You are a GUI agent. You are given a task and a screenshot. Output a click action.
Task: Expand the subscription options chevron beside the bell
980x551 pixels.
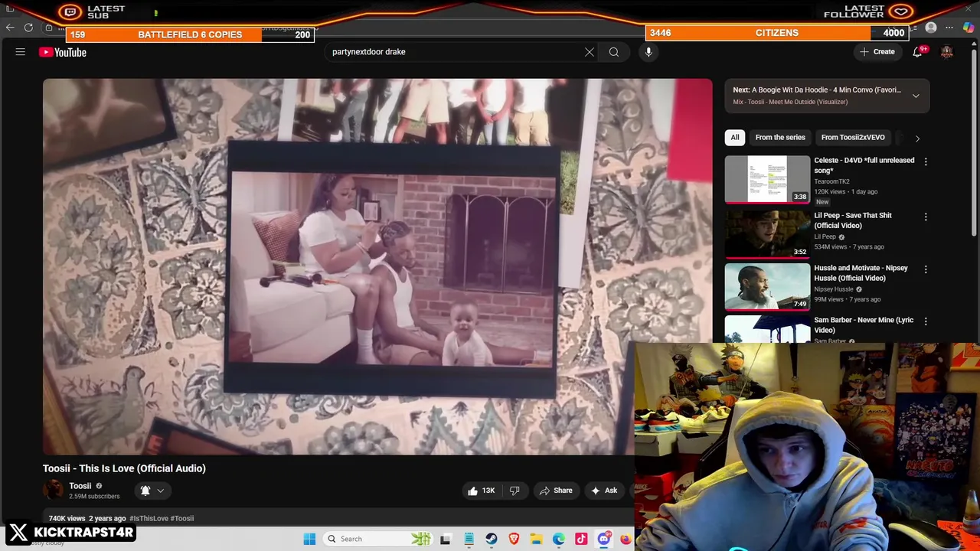tap(161, 491)
